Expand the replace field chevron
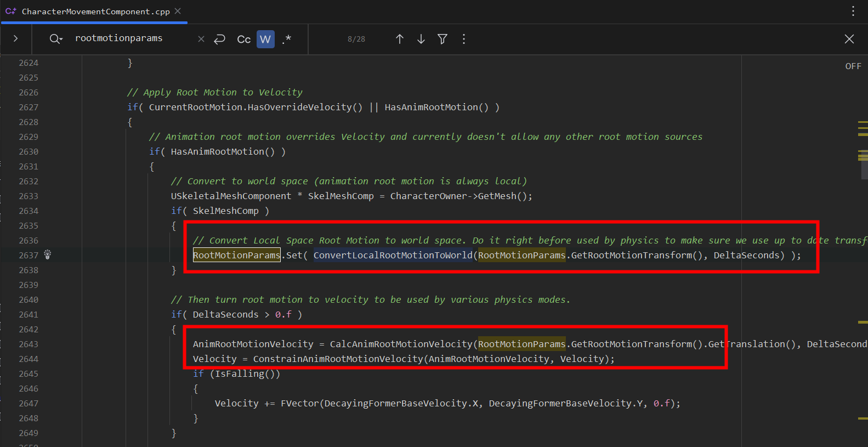Viewport: 868px width, 447px height. (15, 38)
